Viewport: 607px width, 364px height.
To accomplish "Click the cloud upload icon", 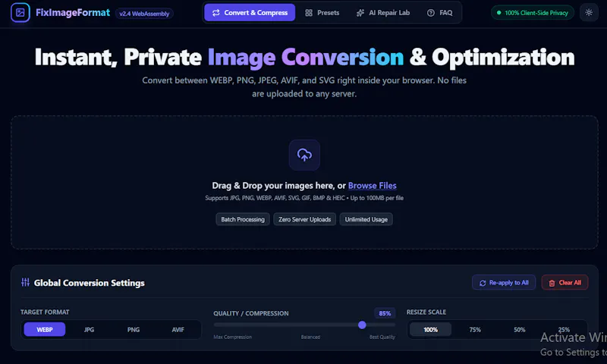I will [304, 155].
